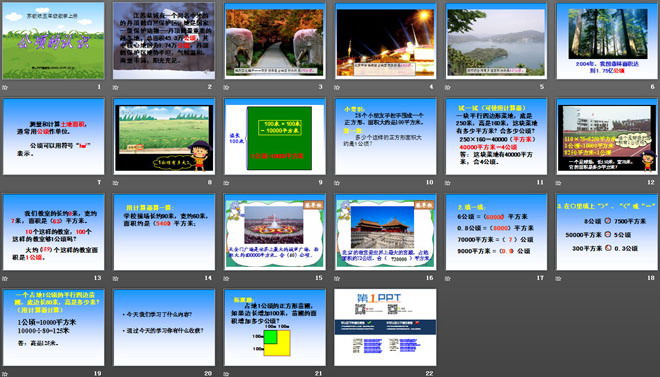
Task: Click the animation star icon under slide 1
Action: click(x=5, y=88)
